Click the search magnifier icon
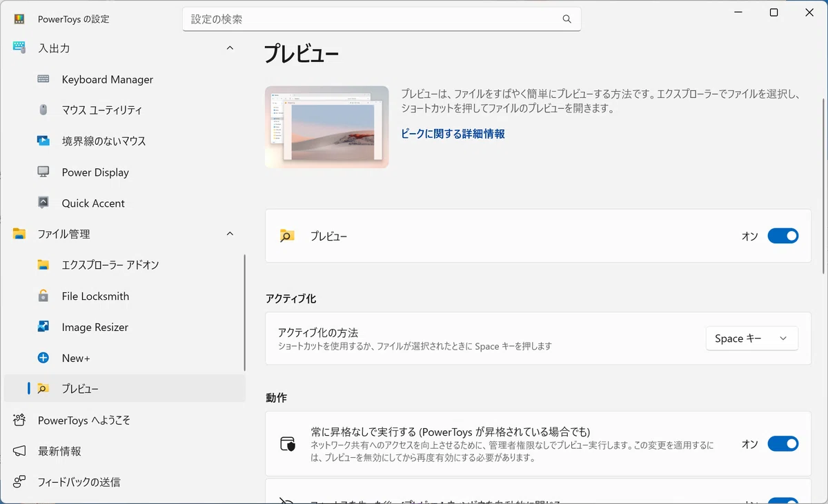The image size is (828, 504). click(x=566, y=19)
